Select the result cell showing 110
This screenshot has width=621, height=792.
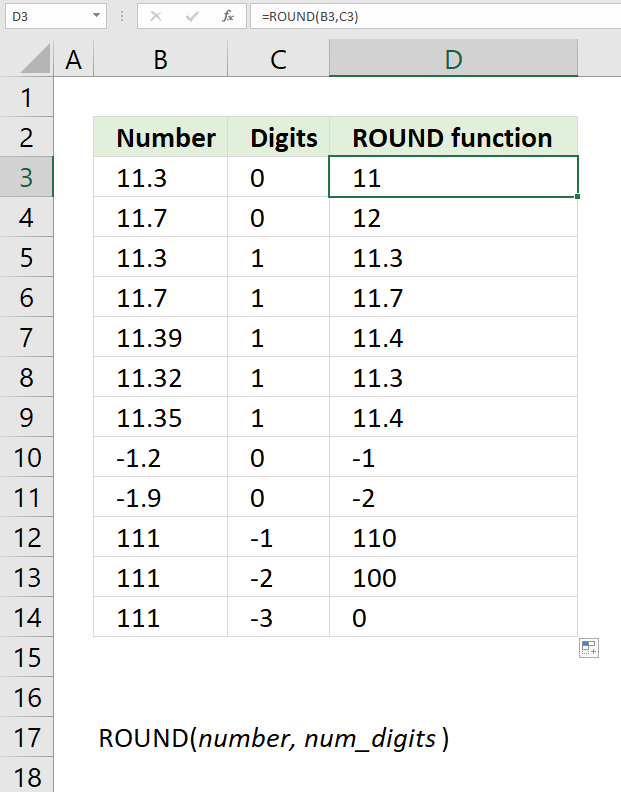tap(453, 537)
